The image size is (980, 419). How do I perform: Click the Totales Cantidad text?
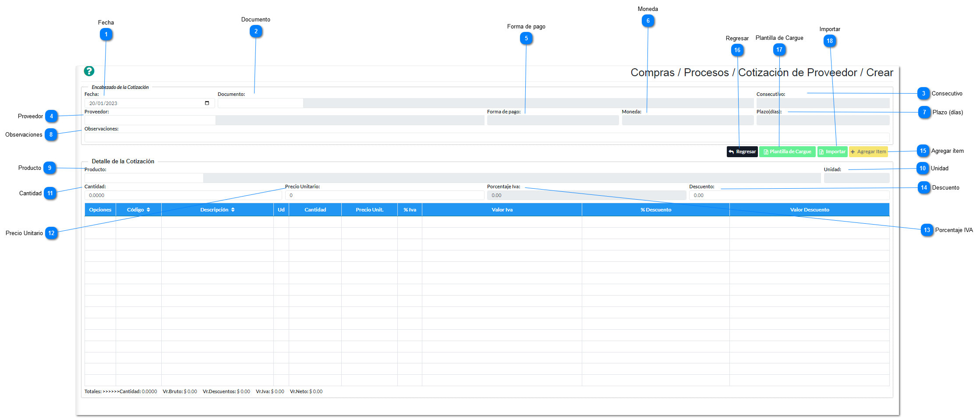(121, 391)
